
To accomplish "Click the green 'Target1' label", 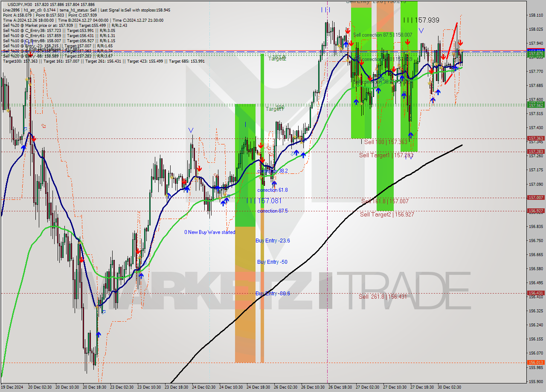I will (x=275, y=109).
